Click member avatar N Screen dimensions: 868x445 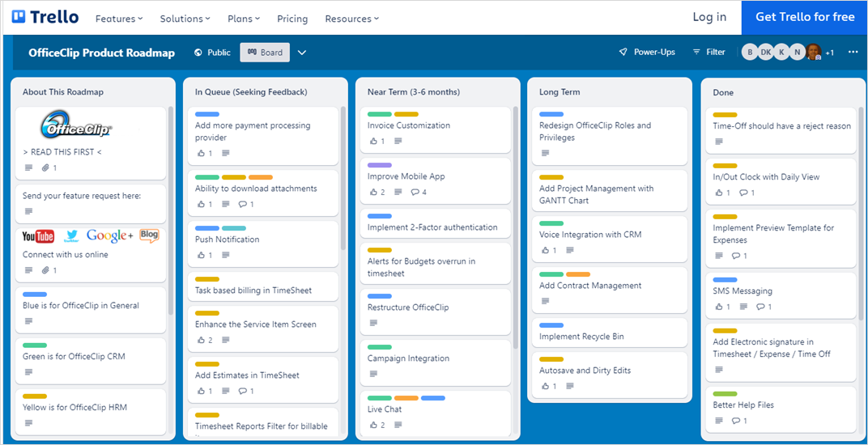[797, 52]
